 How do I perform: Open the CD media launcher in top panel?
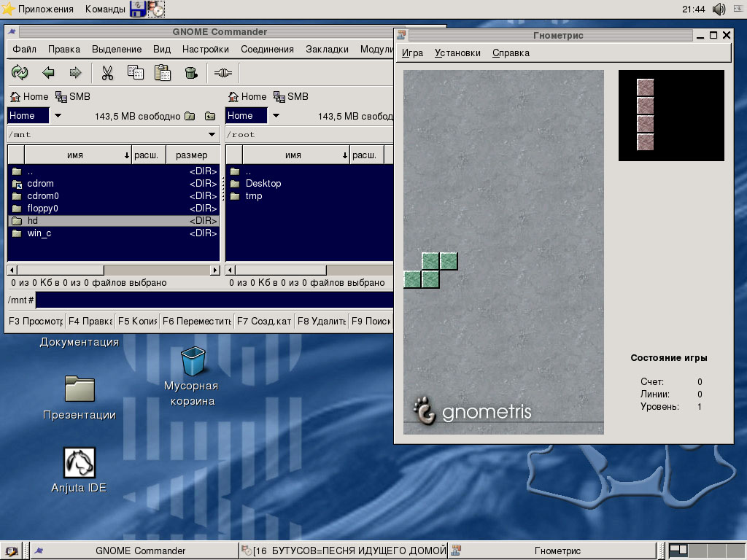pos(156,9)
